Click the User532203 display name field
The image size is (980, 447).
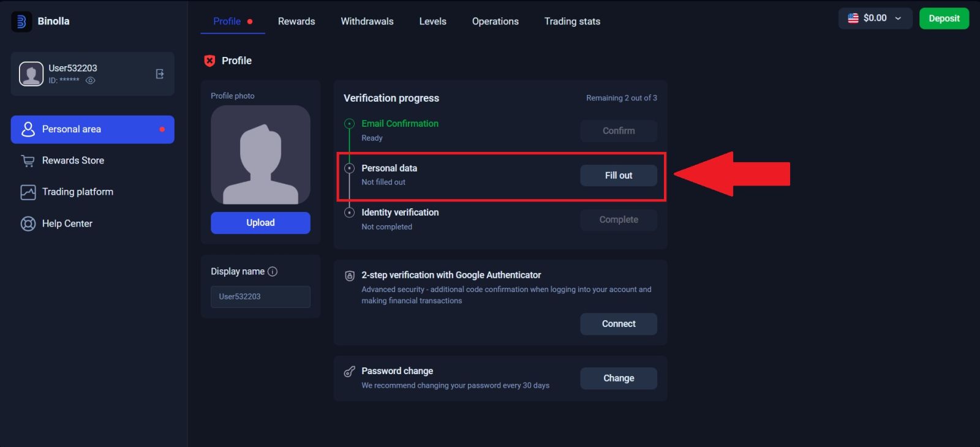pyautogui.click(x=260, y=297)
